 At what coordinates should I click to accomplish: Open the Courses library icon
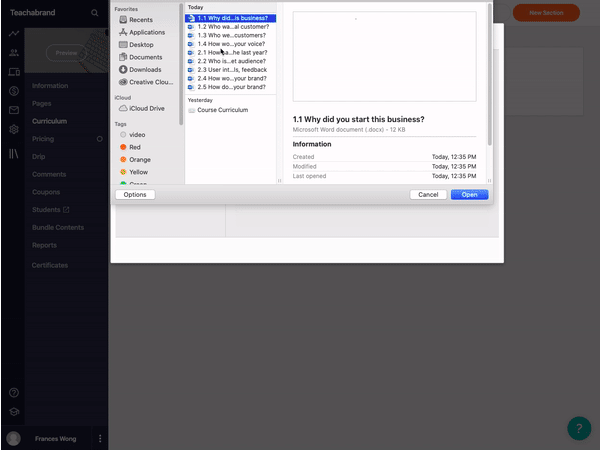coord(14,154)
